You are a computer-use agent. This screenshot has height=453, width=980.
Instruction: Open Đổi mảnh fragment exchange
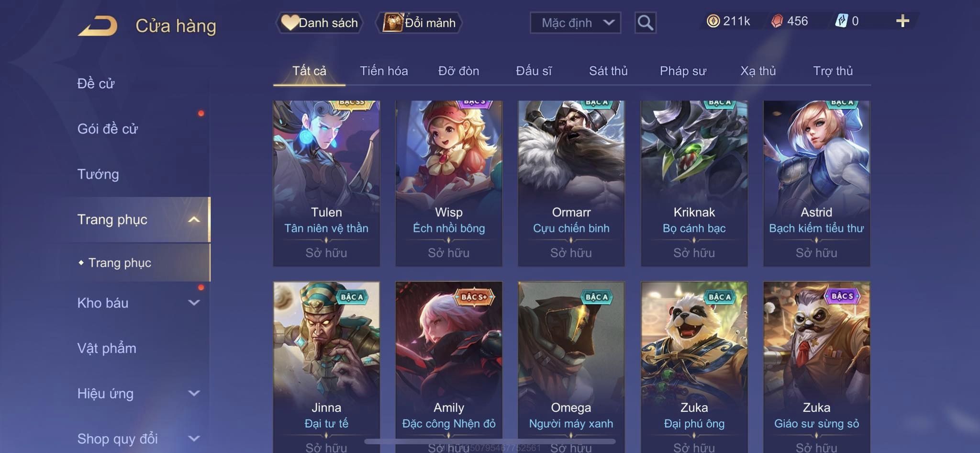420,23
